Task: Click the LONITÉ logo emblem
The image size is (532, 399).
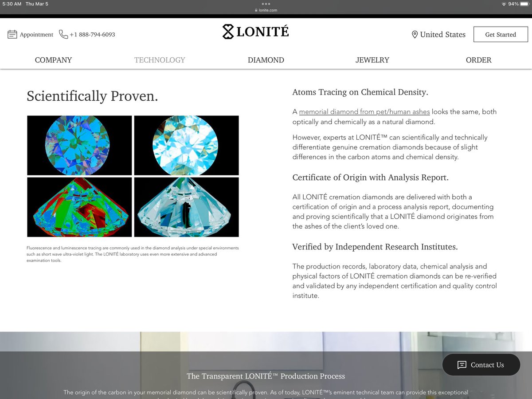Action: click(x=228, y=32)
